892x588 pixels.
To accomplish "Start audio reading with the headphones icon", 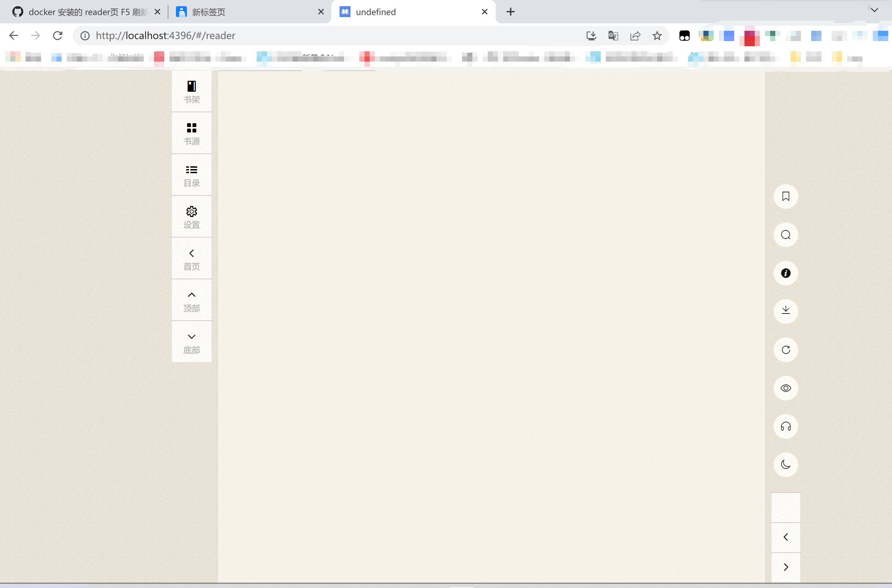I will click(786, 426).
